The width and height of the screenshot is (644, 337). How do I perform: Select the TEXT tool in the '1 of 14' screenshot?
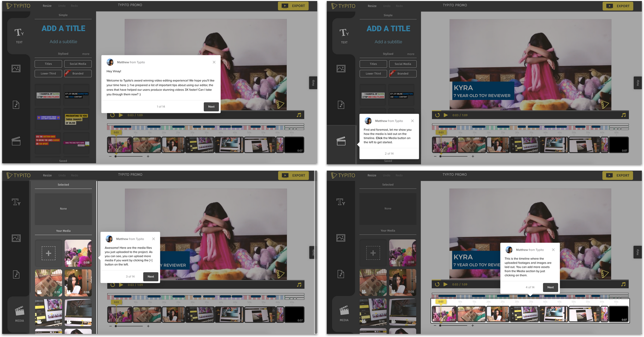point(19,36)
